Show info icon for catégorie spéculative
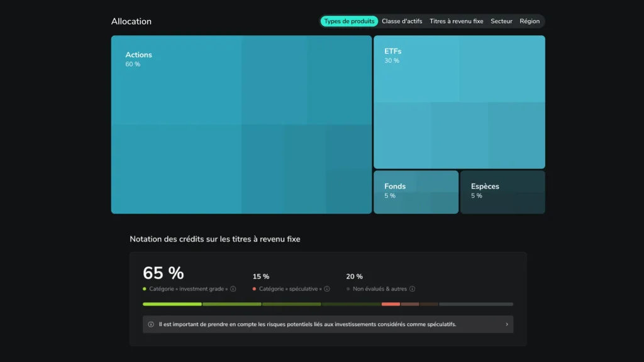This screenshot has width=644, height=362. pyautogui.click(x=327, y=289)
